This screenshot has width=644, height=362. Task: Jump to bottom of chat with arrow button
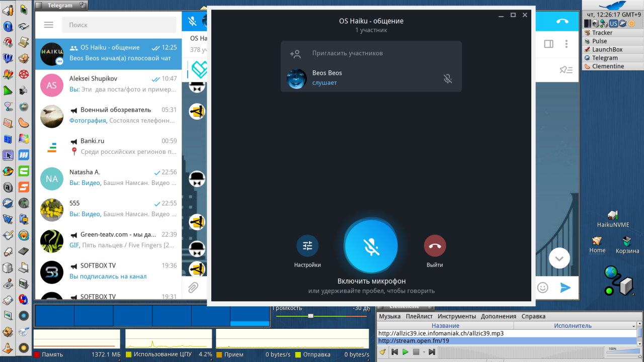[559, 258]
